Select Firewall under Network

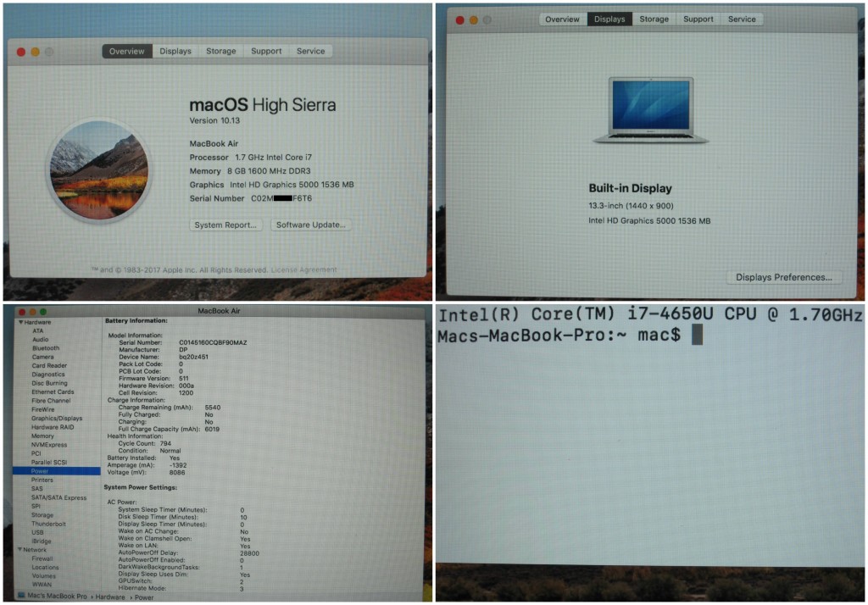(42, 558)
